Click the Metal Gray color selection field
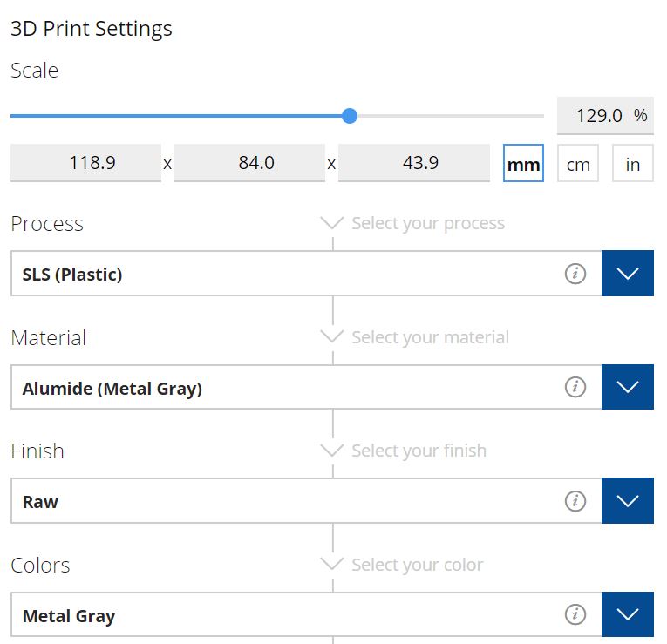The height and width of the screenshot is (644, 667). click(306, 614)
